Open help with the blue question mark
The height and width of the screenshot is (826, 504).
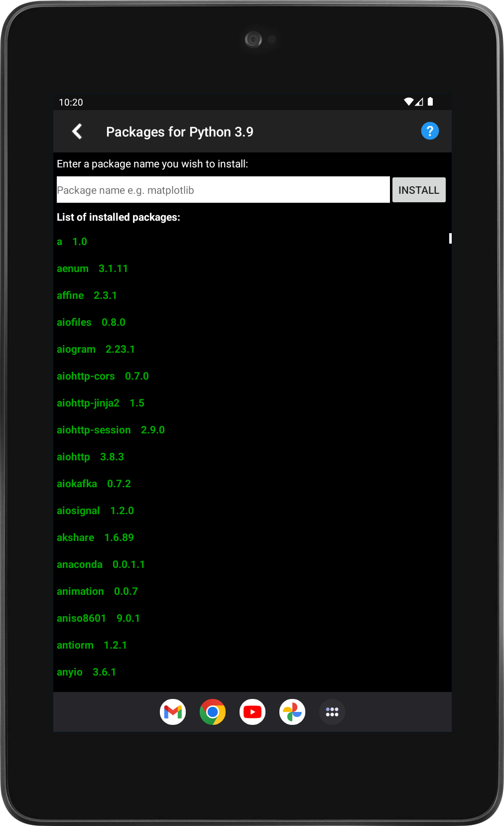point(430,131)
